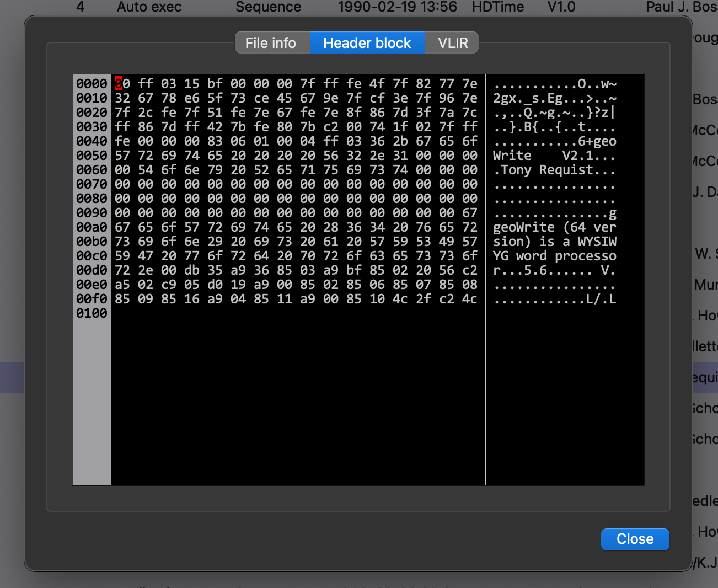
Task: Select offset label 0080
Action: [x=92, y=199]
